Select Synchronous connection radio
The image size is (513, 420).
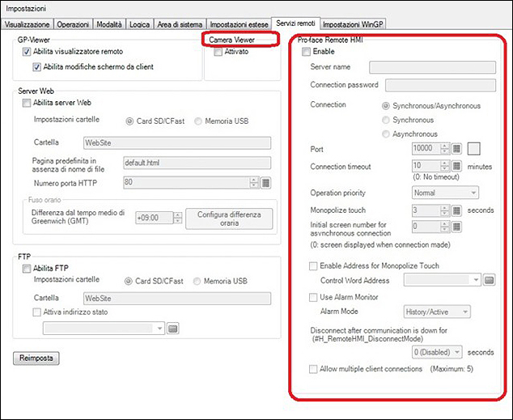click(386, 120)
